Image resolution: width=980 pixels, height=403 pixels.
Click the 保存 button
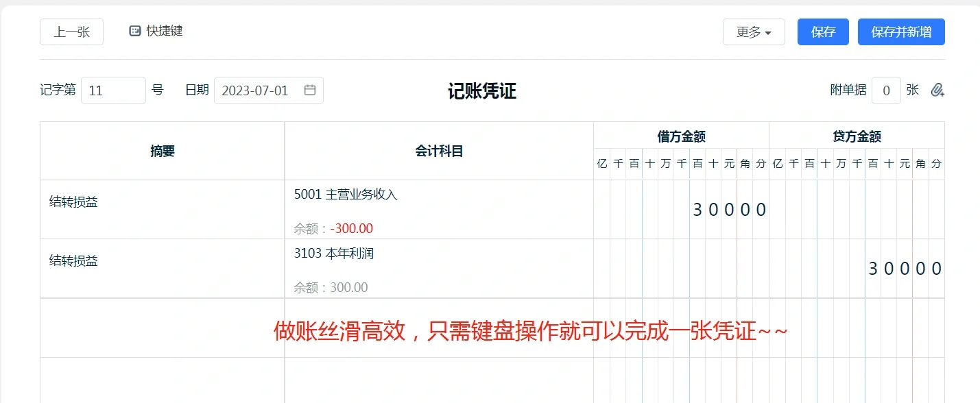click(x=822, y=32)
